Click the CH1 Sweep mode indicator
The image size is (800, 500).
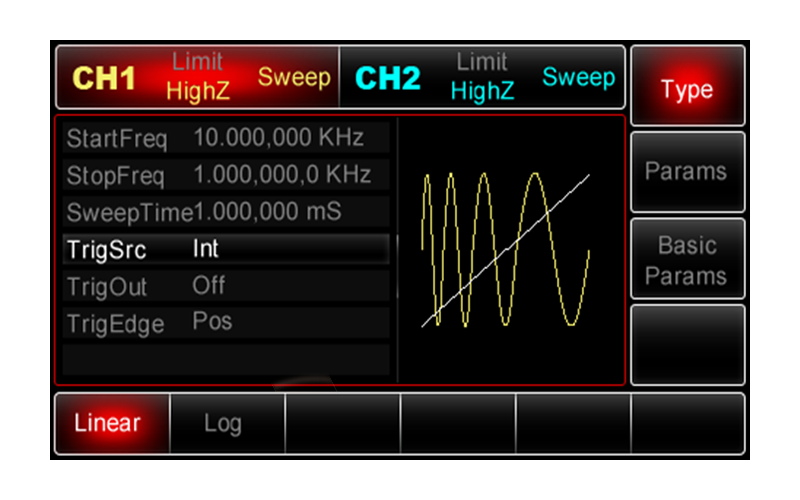click(x=294, y=78)
